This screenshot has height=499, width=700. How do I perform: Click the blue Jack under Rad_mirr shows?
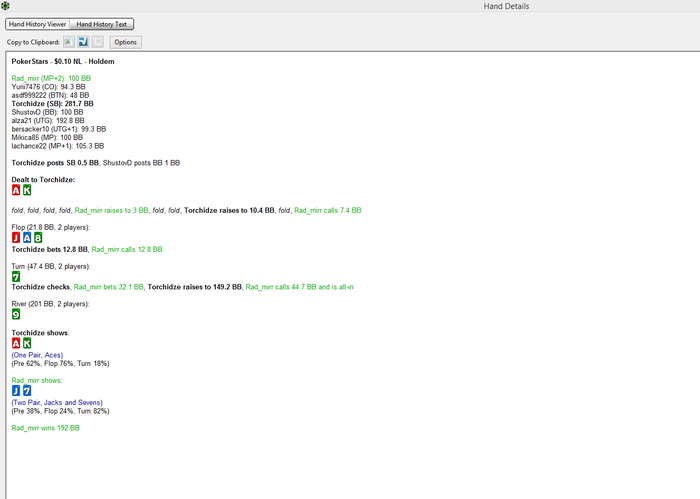(x=16, y=391)
